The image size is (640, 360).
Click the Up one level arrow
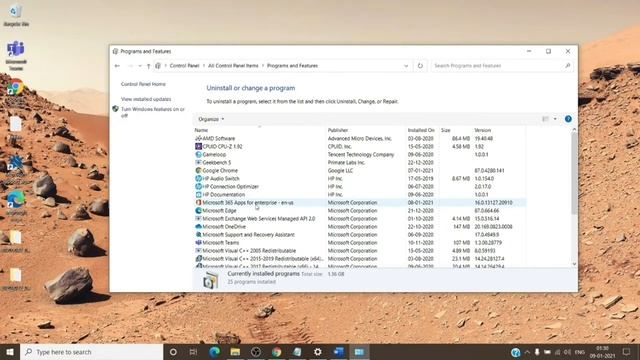click(149, 66)
